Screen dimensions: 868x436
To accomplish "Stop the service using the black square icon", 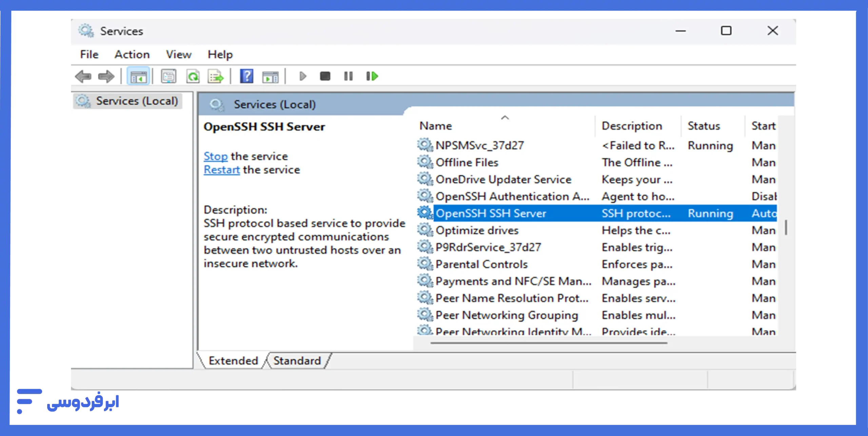I will click(x=324, y=76).
